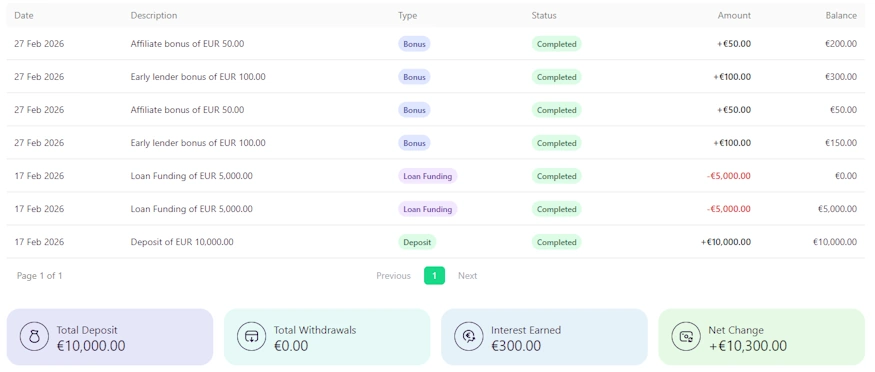Click -€5,000.00 amount in the €0.00 balance row
Image resolution: width=875 pixels, height=372 pixels.
click(729, 176)
